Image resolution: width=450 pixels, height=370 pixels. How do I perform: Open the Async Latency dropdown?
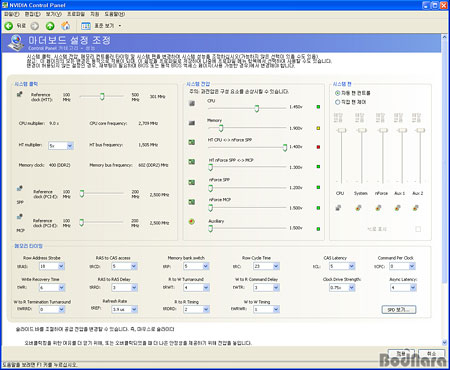[403, 287]
